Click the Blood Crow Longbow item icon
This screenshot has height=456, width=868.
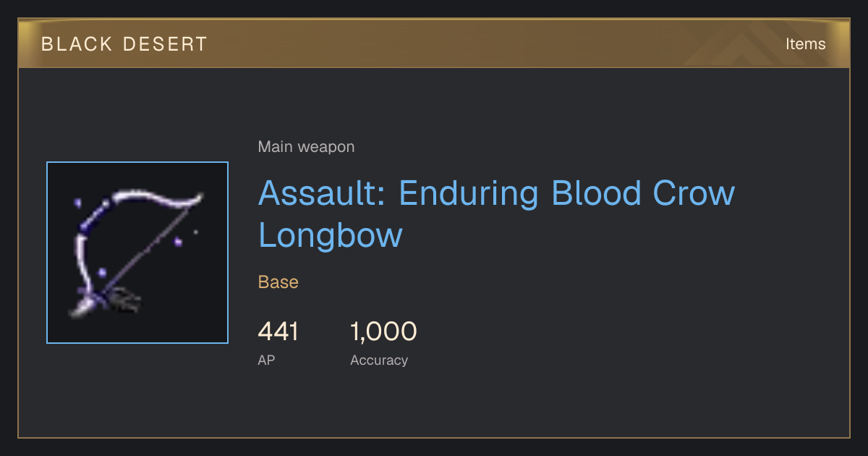pyautogui.click(x=137, y=253)
